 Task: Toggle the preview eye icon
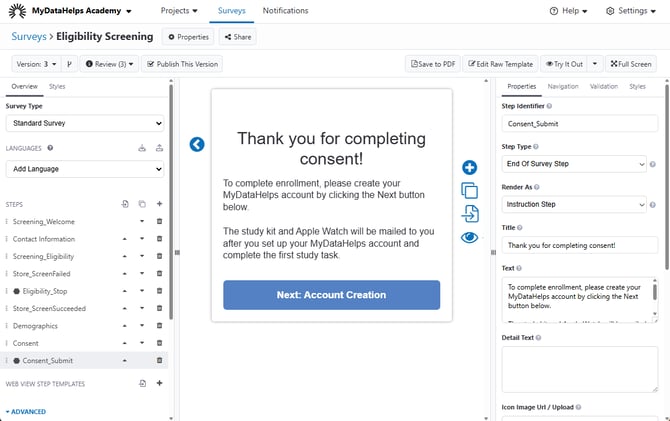pyautogui.click(x=469, y=238)
